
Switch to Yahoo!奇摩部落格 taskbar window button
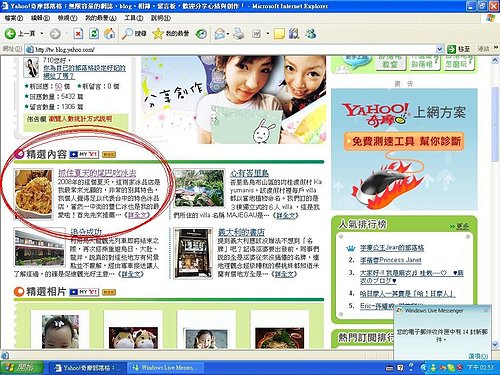click(87, 368)
